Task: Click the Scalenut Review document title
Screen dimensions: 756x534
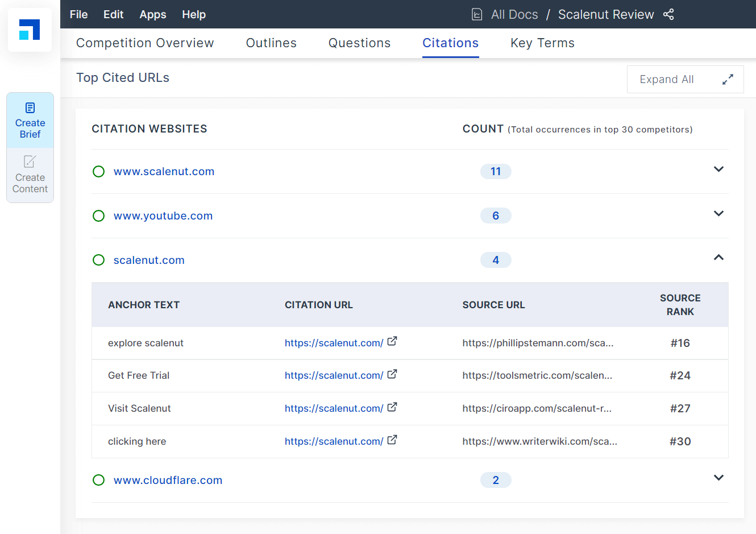Action: pos(606,14)
